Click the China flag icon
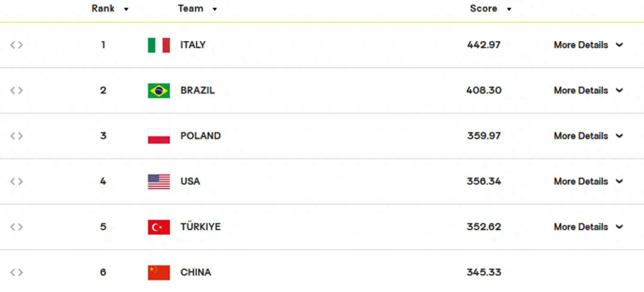Image resolution: width=644 pixels, height=292 pixels. tap(159, 273)
